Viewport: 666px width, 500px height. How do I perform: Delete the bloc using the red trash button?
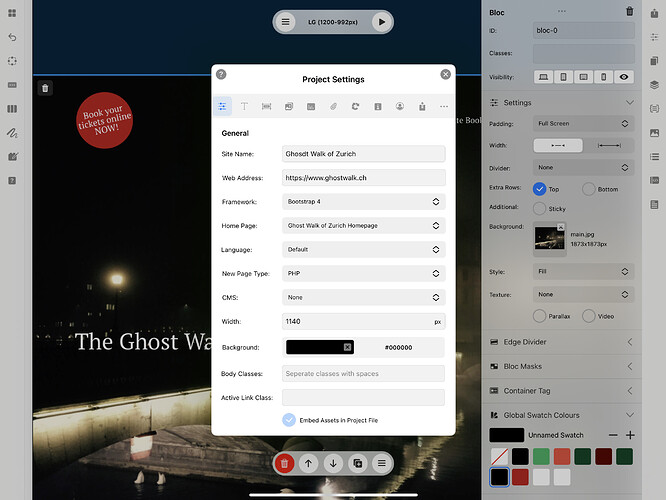click(x=284, y=463)
